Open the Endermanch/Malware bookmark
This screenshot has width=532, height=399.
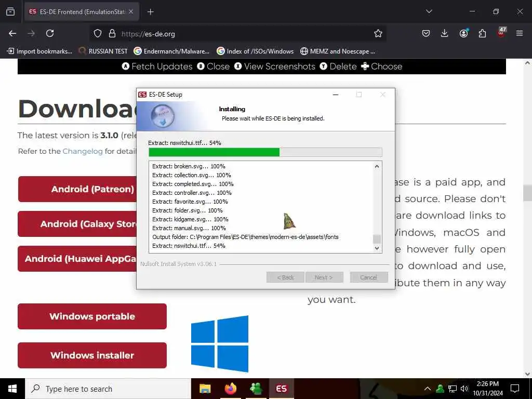click(171, 51)
